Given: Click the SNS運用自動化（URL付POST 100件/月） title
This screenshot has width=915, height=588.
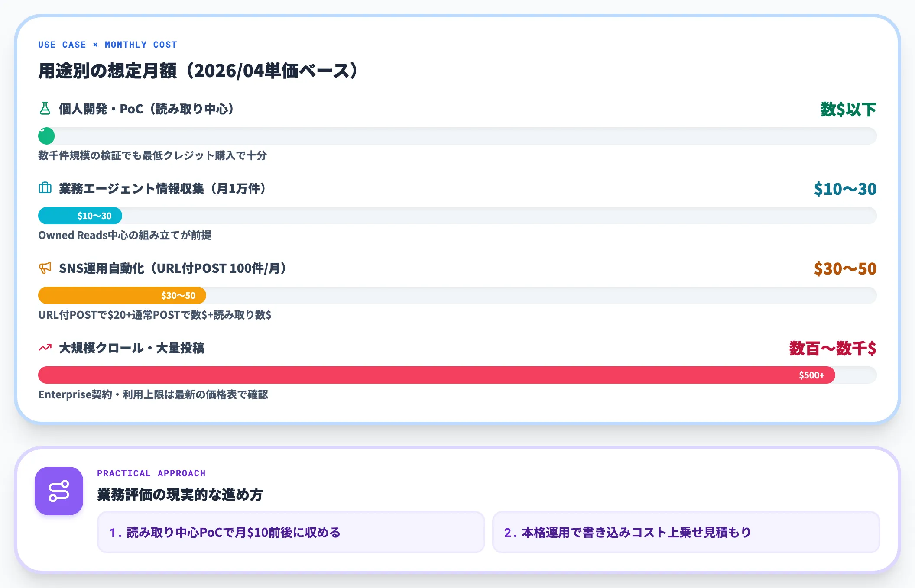Looking at the screenshot, I should pyautogui.click(x=173, y=268).
